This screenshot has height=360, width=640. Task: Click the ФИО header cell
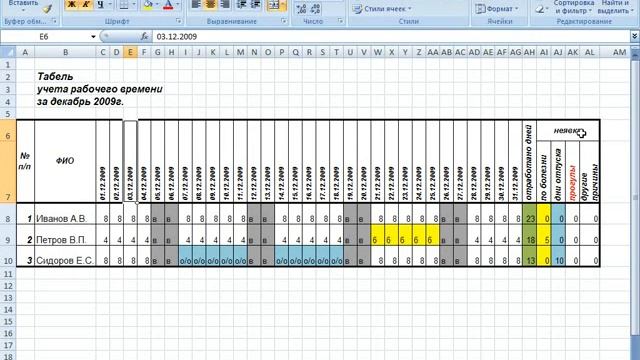click(65, 161)
